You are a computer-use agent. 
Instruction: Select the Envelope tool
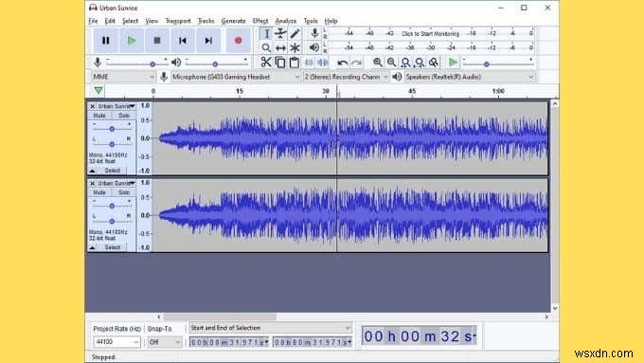click(280, 34)
